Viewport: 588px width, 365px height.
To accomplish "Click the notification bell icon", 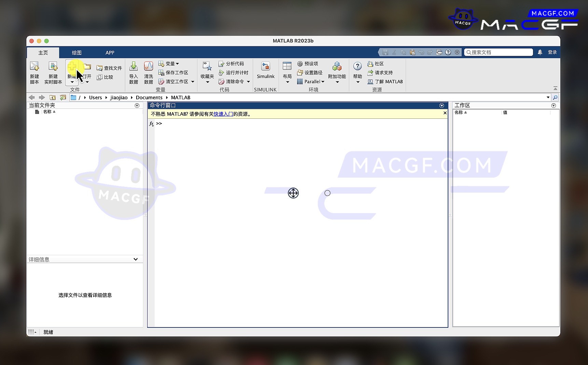I will [540, 52].
